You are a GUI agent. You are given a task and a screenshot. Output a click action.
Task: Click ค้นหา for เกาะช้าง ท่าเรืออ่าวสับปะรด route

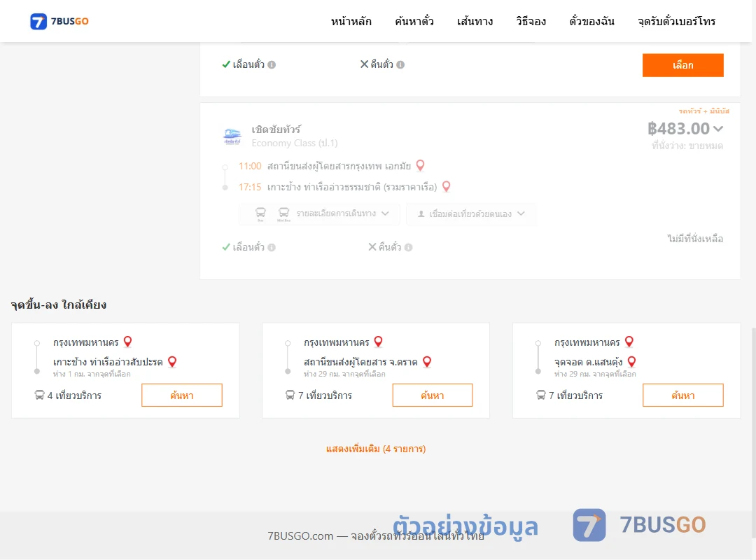(x=182, y=395)
